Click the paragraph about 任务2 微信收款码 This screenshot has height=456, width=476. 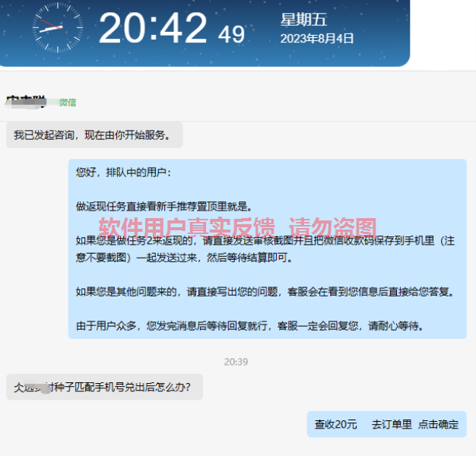click(265, 249)
